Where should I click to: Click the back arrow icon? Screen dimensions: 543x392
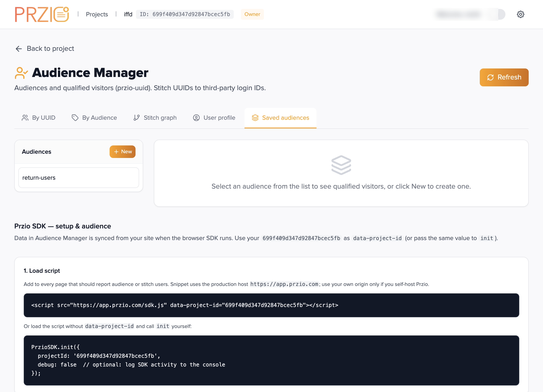[19, 49]
